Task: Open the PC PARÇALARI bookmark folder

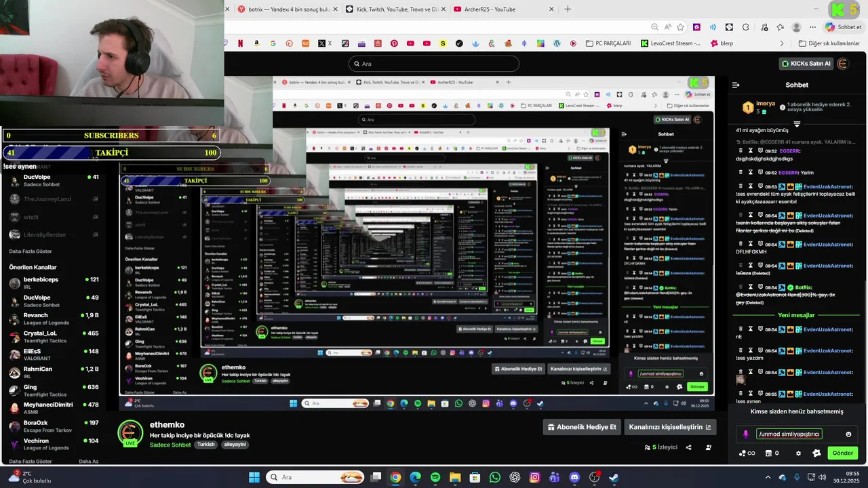Action: (x=608, y=43)
